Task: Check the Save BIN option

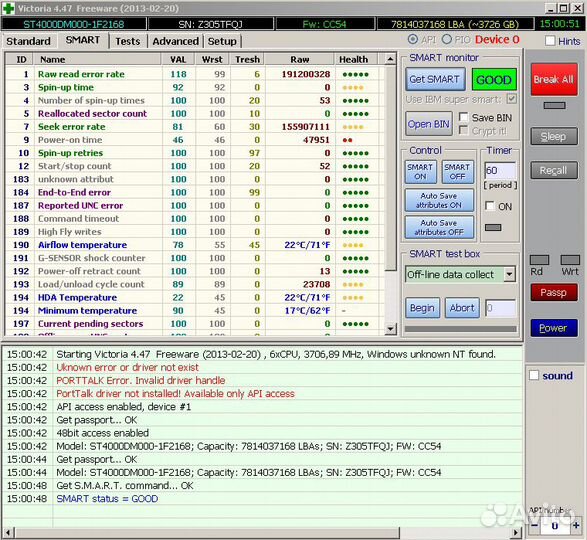Action: 463,117
